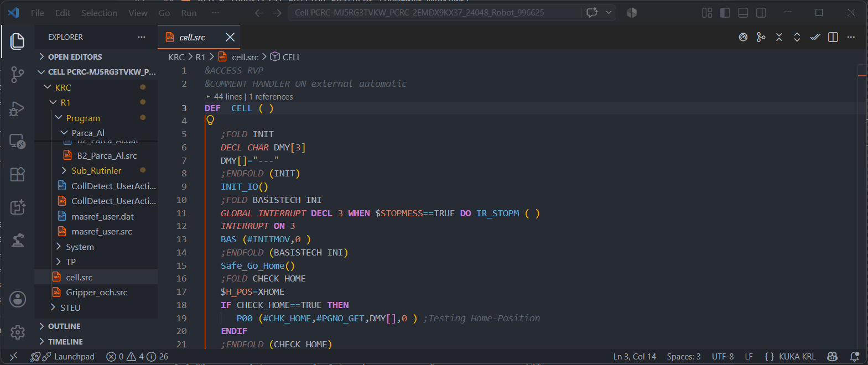868x365 pixels.
Task: Click the expand folds icon in editor toolbar
Action: click(797, 37)
